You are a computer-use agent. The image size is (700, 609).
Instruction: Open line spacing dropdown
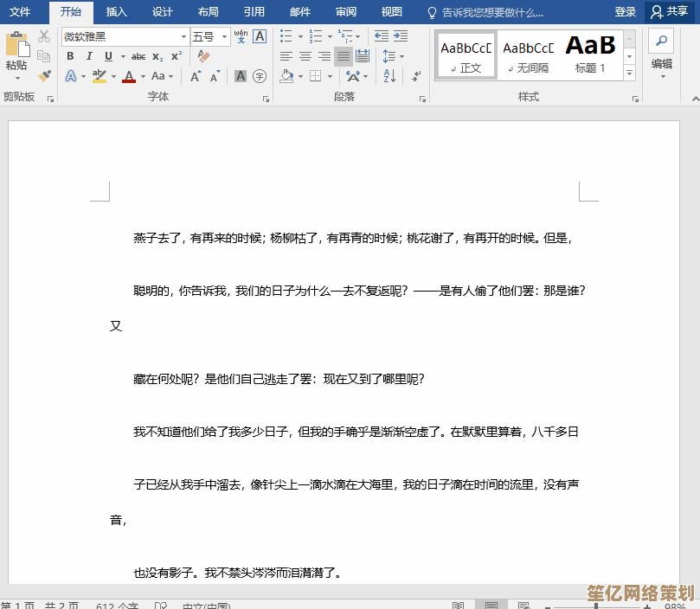(394, 56)
